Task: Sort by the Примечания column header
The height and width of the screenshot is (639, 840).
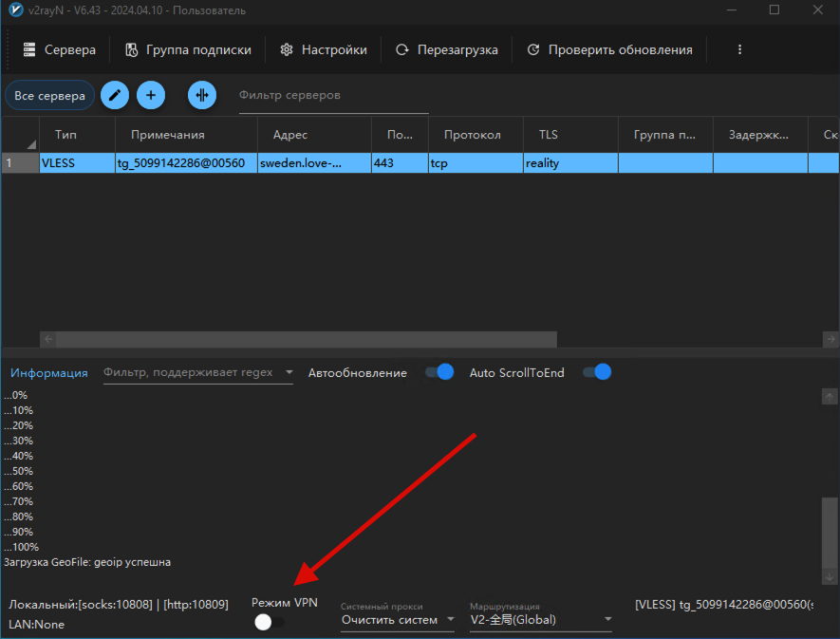Action: 186,135
